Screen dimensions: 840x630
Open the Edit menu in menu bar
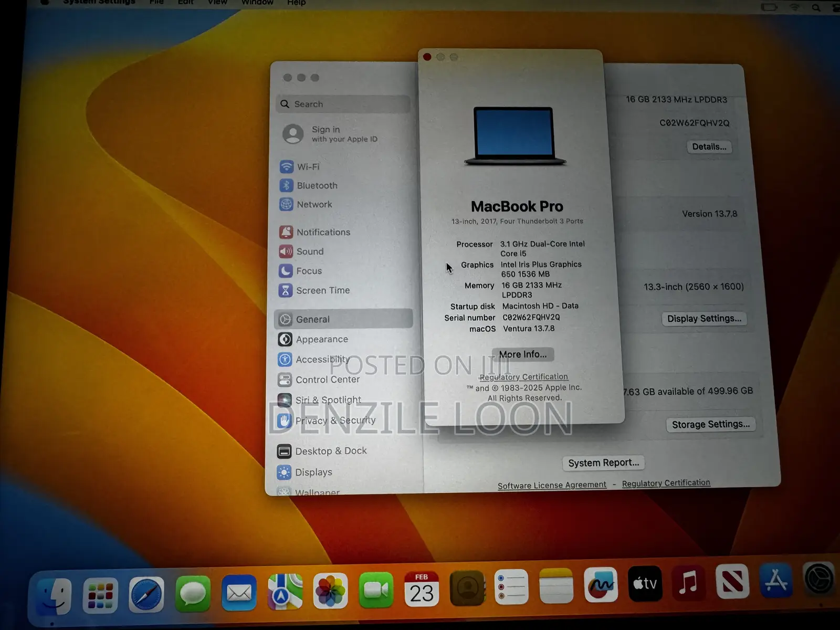tap(185, 2)
